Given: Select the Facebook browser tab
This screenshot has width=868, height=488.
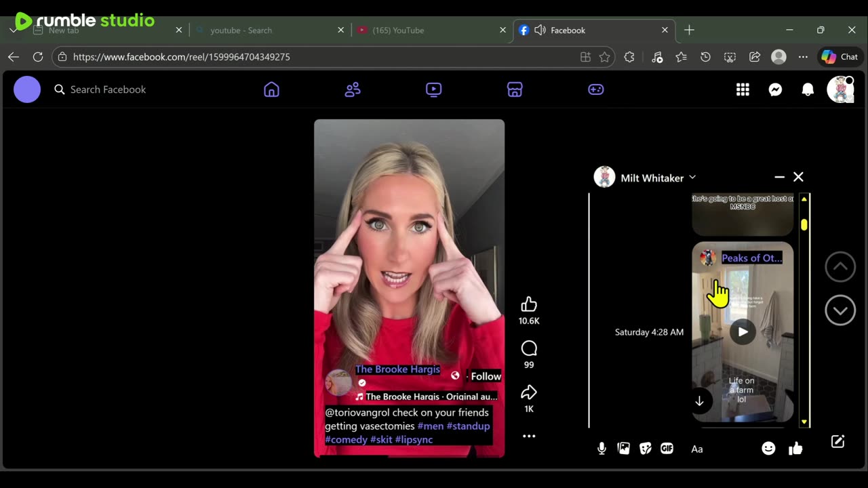Looking at the screenshot, I should point(594,30).
